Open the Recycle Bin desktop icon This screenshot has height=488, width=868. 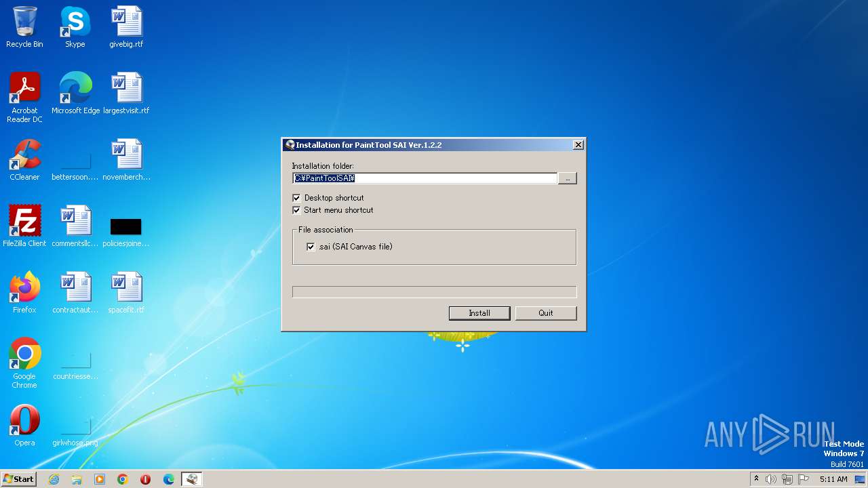click(24, 27)
